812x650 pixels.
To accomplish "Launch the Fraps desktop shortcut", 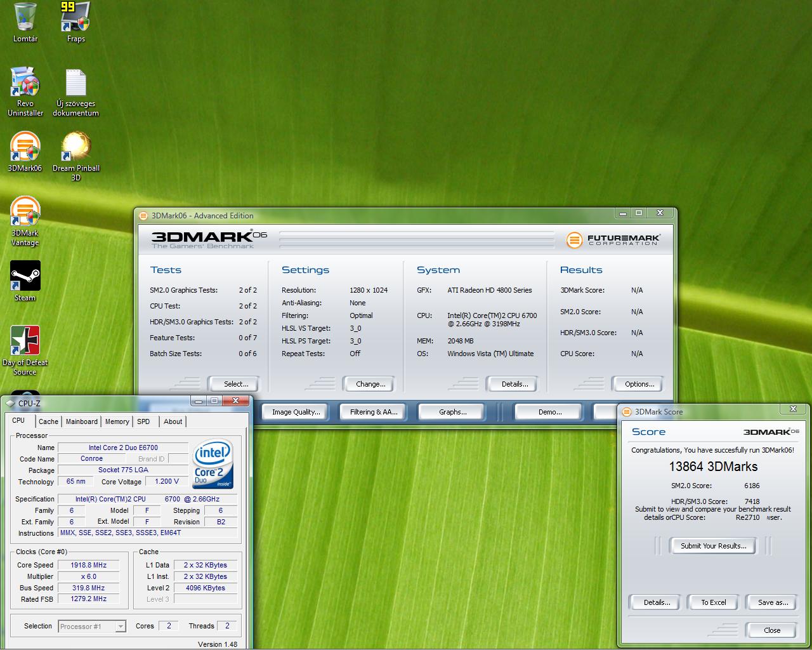I will click(x=75, y=22).
